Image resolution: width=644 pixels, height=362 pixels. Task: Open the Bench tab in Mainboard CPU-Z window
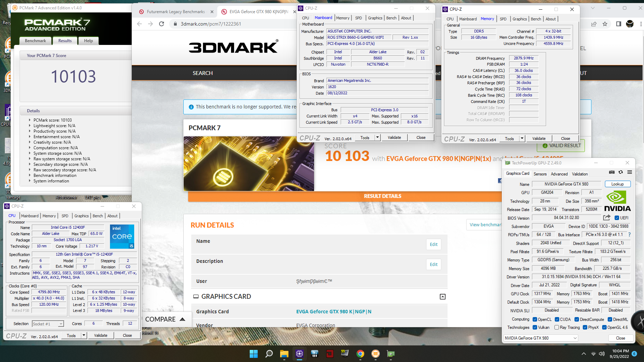(391, 18)
